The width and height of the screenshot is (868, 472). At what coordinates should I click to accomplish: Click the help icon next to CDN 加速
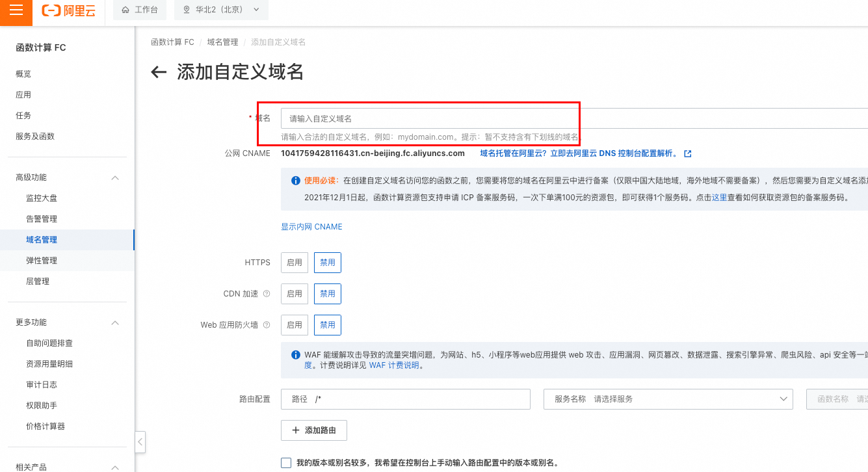267,294
